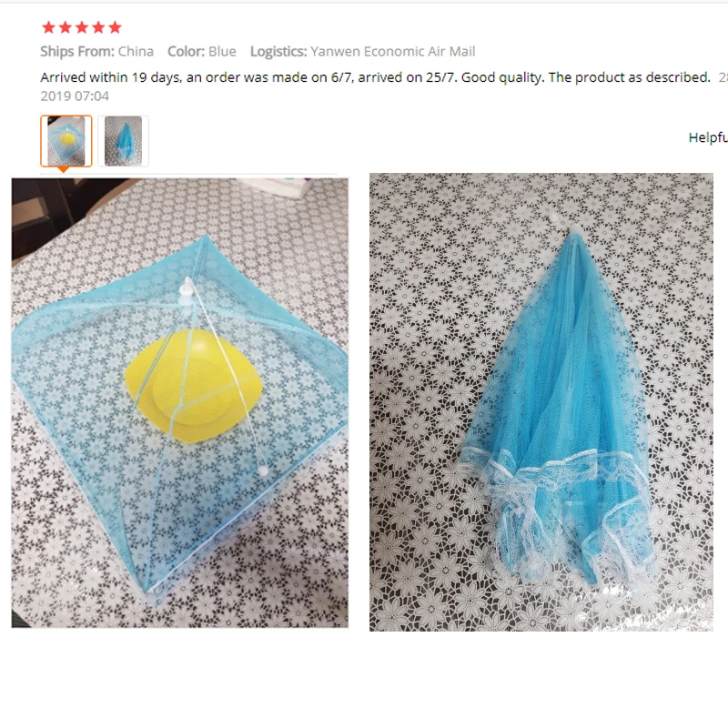
Task: Open the large photo of open mesh cover
Action: click(x=179, y=402)
